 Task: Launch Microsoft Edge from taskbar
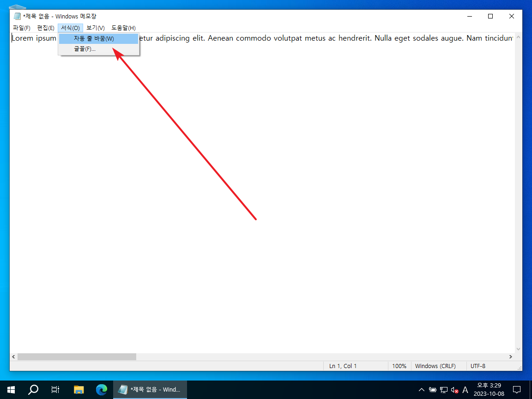pyautogui.click(x=102, y=389)
